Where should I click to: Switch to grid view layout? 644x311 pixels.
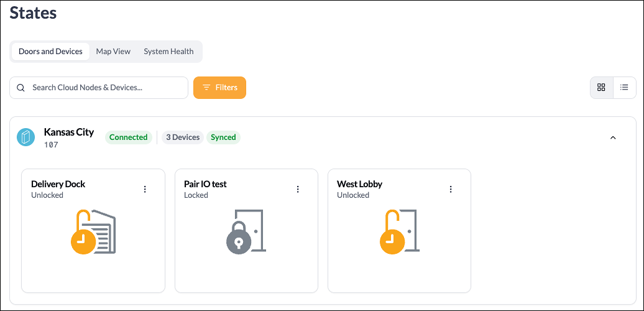click(601, 87)
